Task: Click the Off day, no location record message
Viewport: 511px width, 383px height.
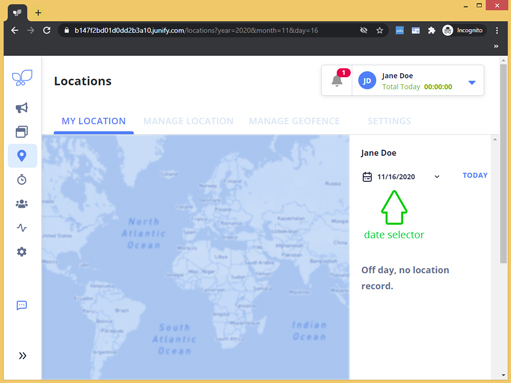Action: (x=405, y=278)
